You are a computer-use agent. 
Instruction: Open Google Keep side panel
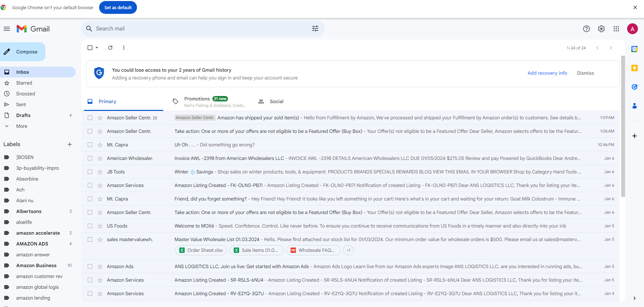point(635,68)
